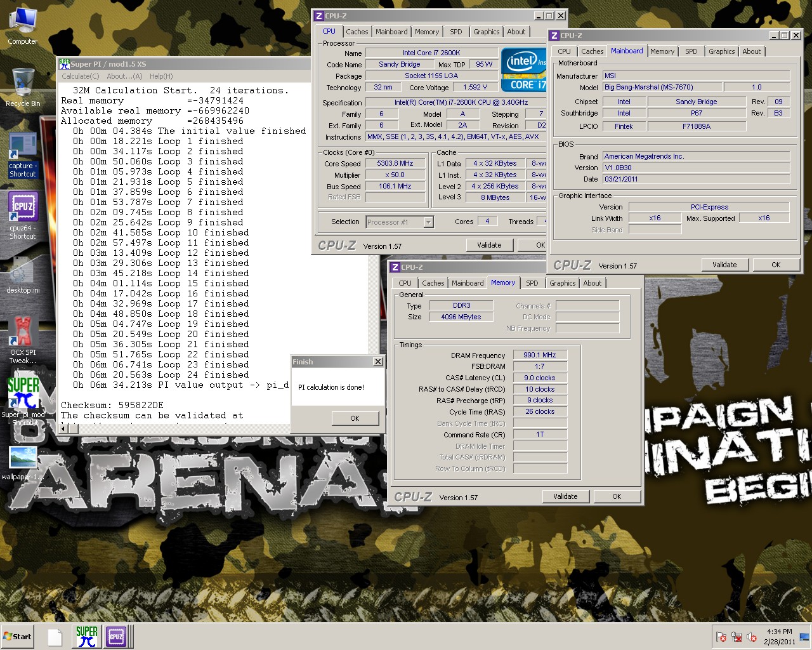Select the capture shortcut desktop icon

23,156
